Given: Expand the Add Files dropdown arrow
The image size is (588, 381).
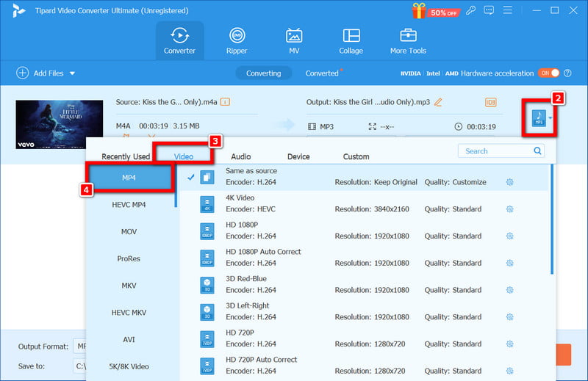Looking at the screenshot, I should (72, 73).
